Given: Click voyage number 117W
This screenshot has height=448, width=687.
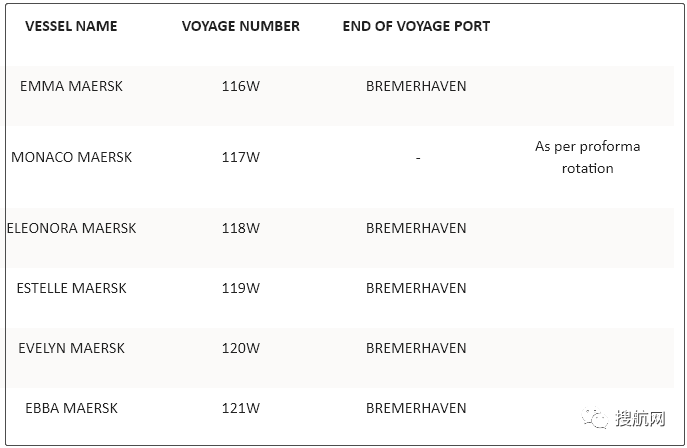Looking at the screenshot, I should point(240,157).
